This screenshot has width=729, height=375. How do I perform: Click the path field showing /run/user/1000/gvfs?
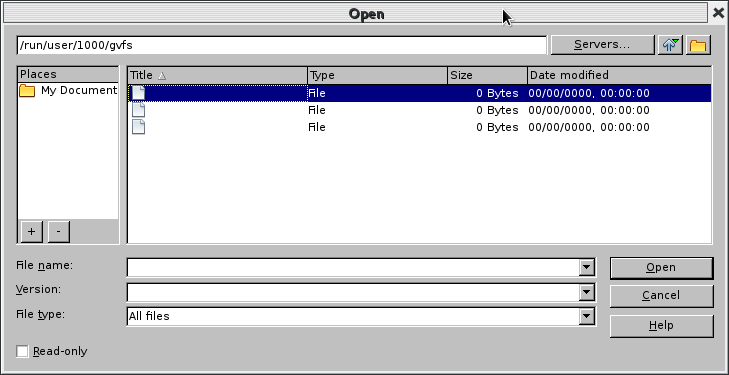pyautogui.click(x=282, y=45)
